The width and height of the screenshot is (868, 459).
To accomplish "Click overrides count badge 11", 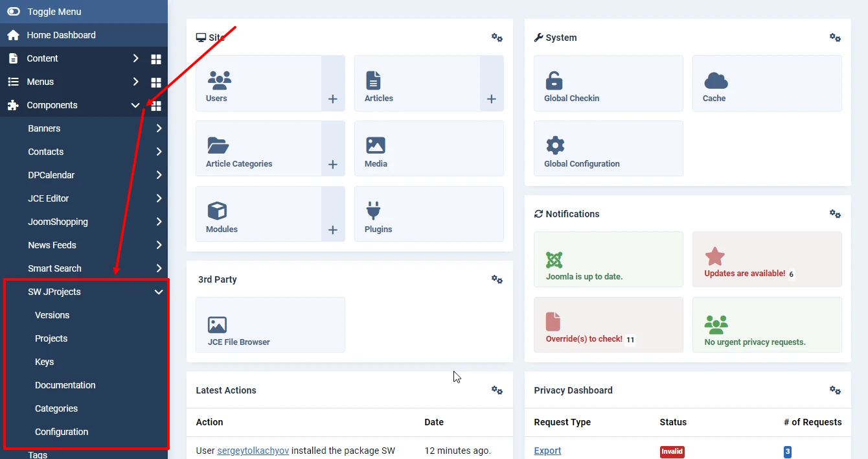I will pyautogui.click(x=630, y=340).
